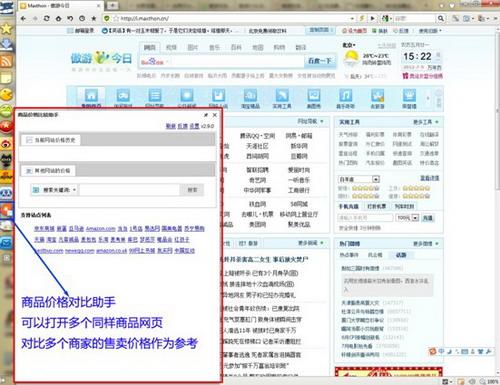500x385 pixels.
Task: Open the horoscope sign combo box
Action: 359,179
